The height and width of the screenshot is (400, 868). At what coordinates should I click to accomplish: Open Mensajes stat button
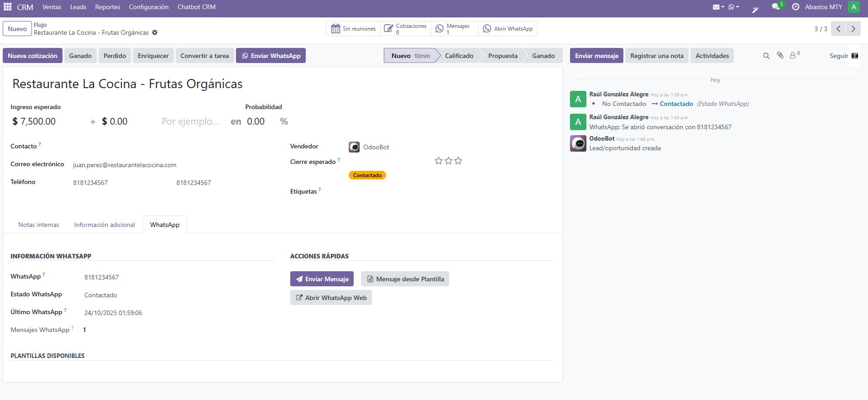[455, 28]
